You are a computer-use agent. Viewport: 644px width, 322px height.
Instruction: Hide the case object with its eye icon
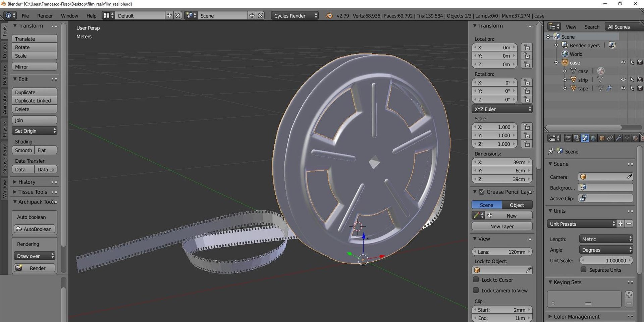tap(623, 62)
